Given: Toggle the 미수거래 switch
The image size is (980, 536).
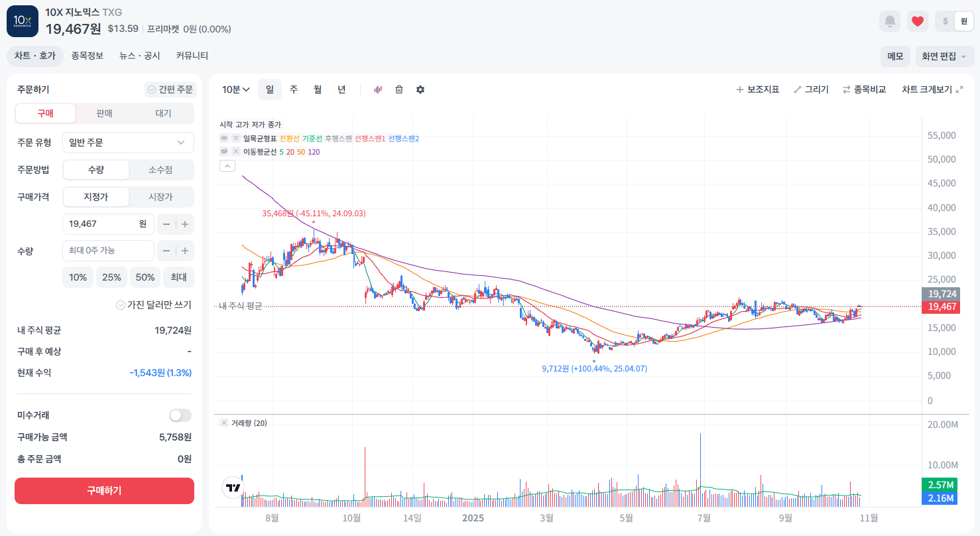Looking at the screenshot, I should point(180,415).
